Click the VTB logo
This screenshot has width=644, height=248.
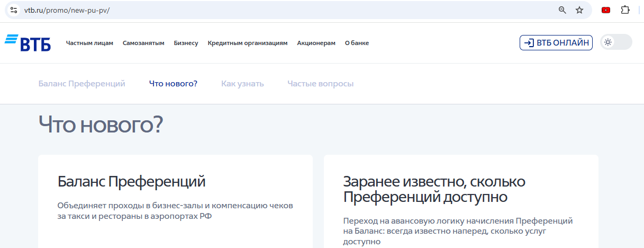28,43
